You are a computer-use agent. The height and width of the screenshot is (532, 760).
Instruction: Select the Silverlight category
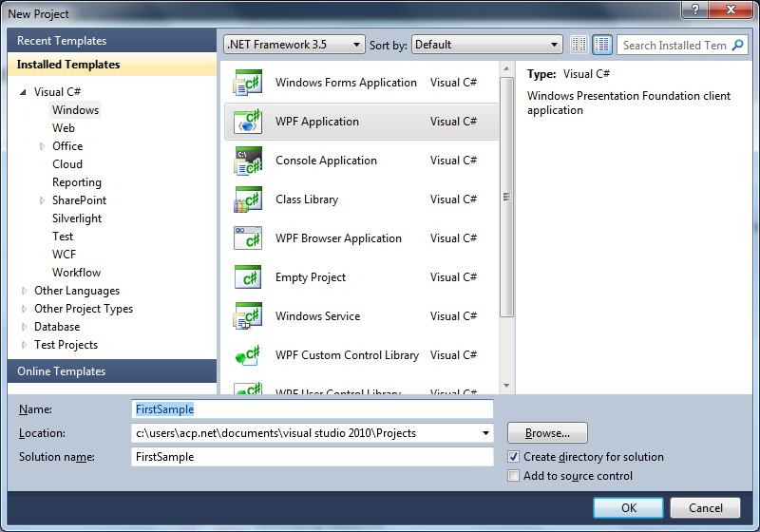pyautogui.click(x=77, y=218)
